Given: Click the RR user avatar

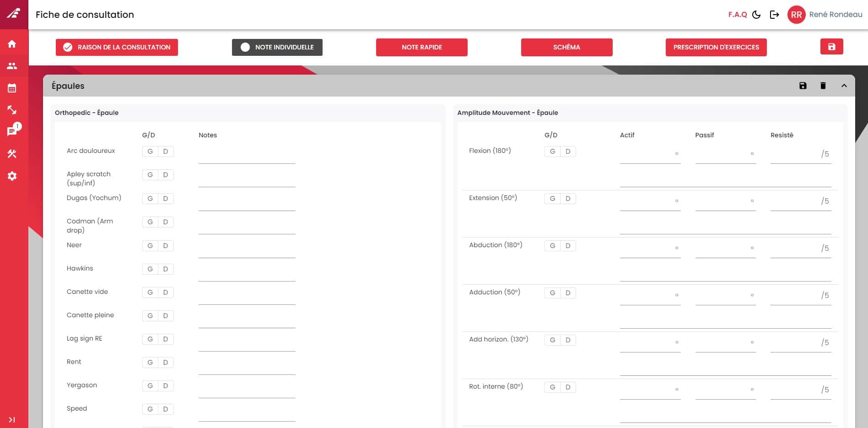Looking at the screenshot, I should [x=796, y=15].
